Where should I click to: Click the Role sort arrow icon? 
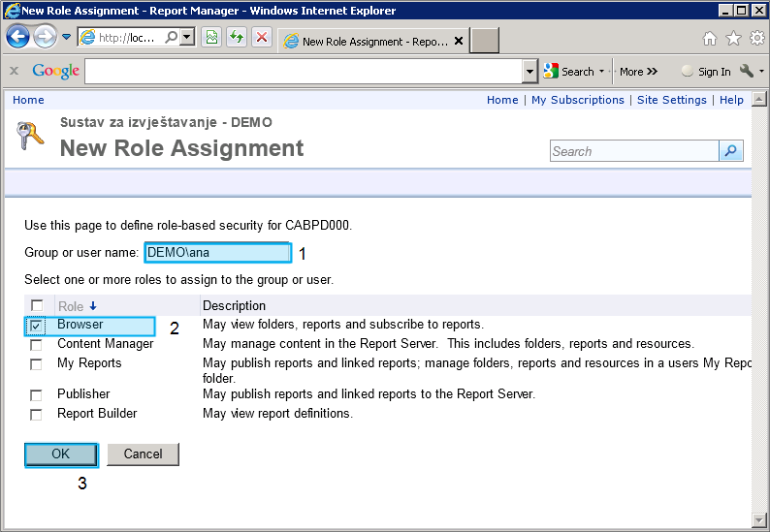point(93,306)
